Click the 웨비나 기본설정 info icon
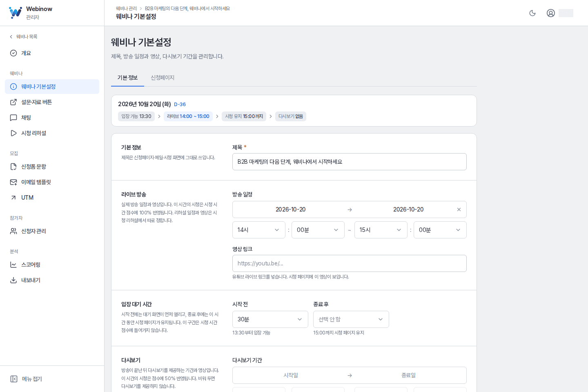The width and height of the screenshot is (588, 392). point(13,87)
